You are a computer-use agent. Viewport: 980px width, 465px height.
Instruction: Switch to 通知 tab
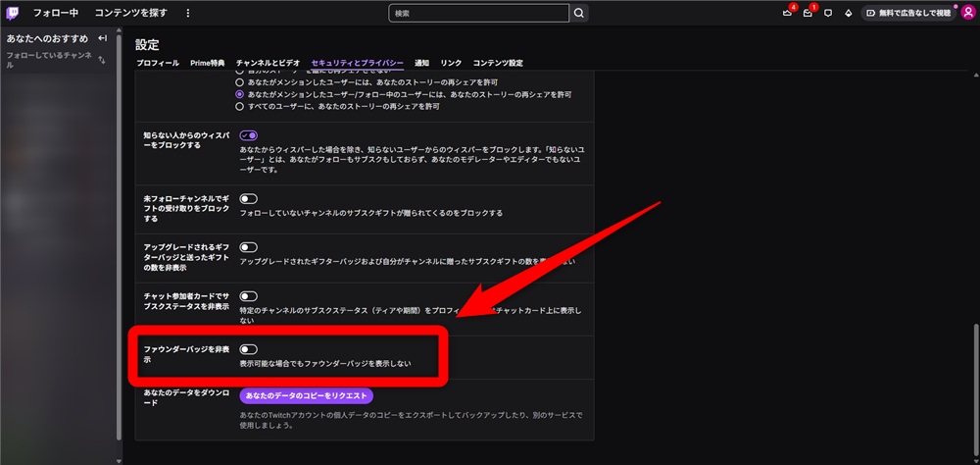pos(421,63)
